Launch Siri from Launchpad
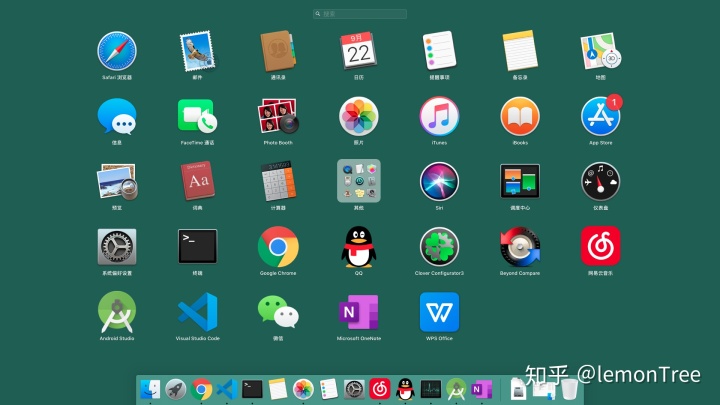 (439, 181)
